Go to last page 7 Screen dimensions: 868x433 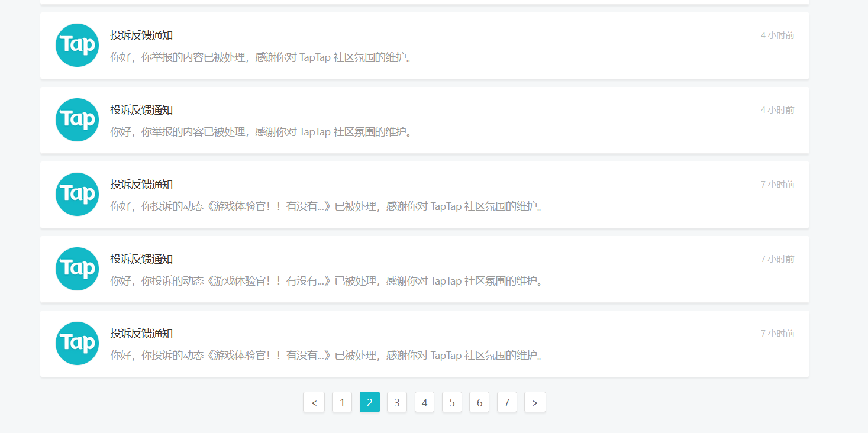click(507, 402)
